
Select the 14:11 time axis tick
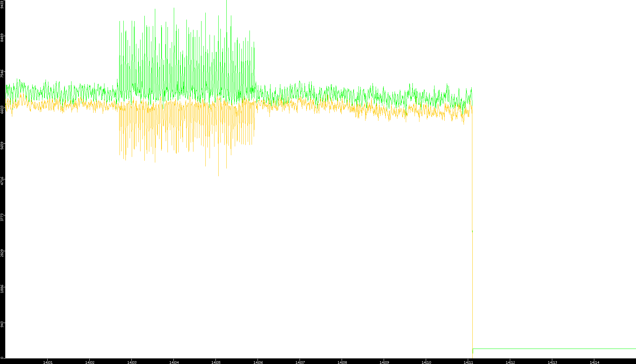coord(468,362)
